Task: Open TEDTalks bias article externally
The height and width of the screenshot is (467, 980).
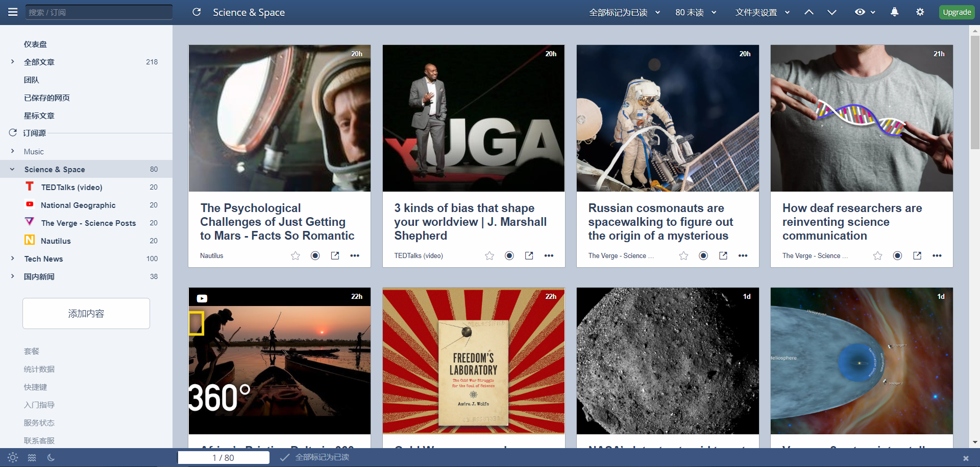Action: click(x=529, y=255)
